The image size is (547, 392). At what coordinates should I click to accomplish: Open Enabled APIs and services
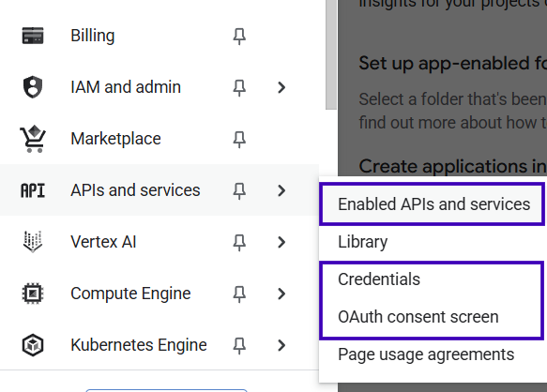pyautogui.click(x=433, y=204)
